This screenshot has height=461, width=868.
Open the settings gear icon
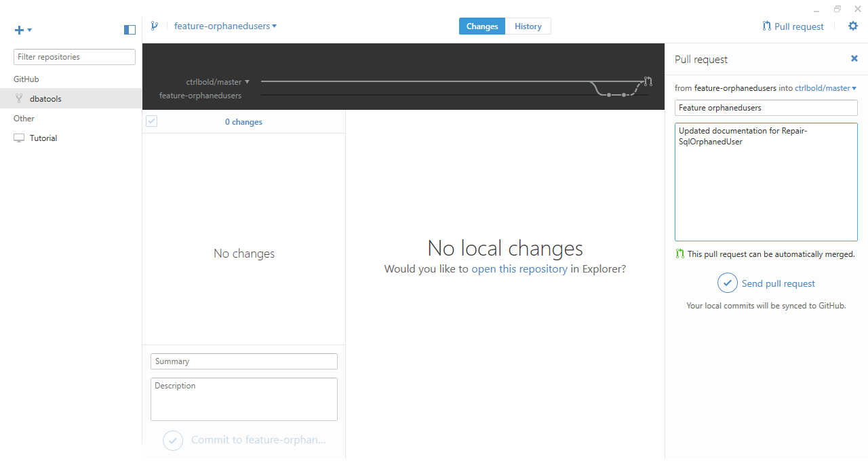853,26
